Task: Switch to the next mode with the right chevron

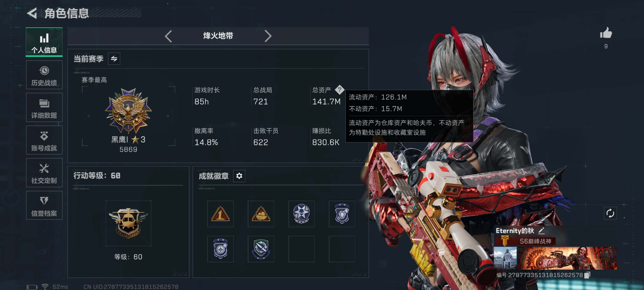Action: [x=268, y=36]
